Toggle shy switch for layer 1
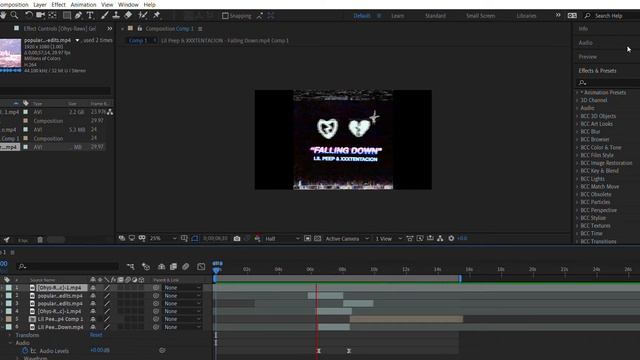The image size is (640, 360). click(93, 288)
